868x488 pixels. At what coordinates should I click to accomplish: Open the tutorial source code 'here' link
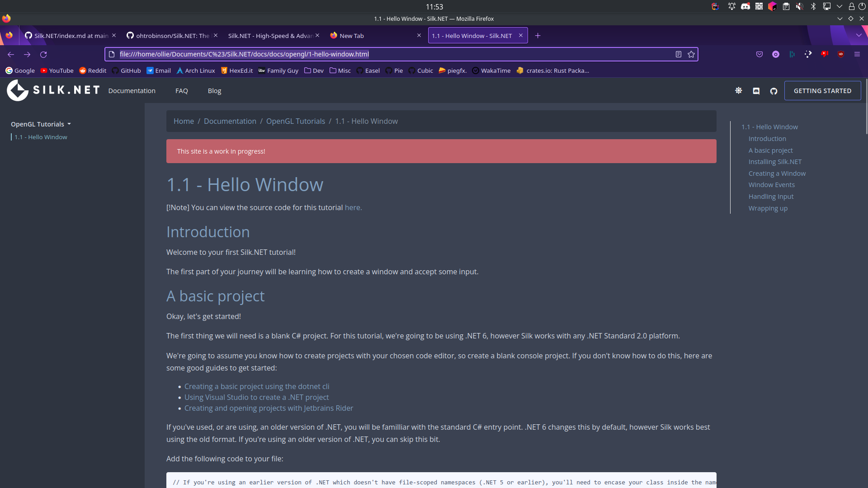(353, 207)
